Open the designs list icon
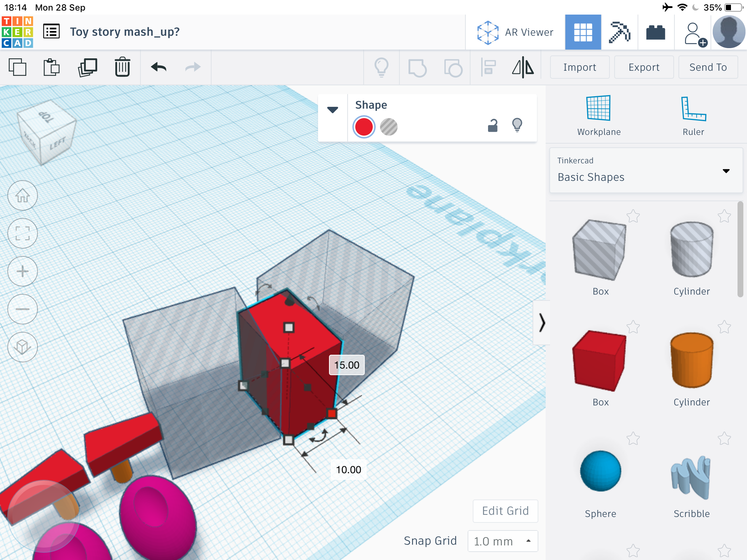Screen dimensions: 747x560 click(x=51, y=32)
